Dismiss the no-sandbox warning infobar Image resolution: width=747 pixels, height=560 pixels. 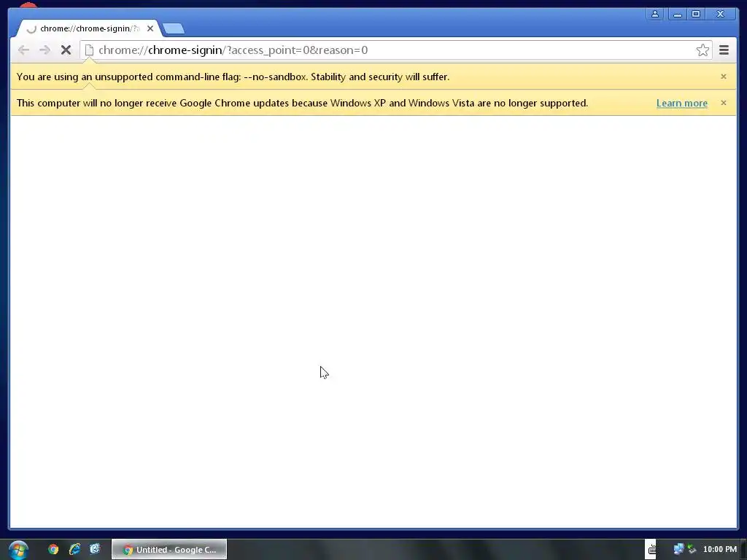[723, 77]
